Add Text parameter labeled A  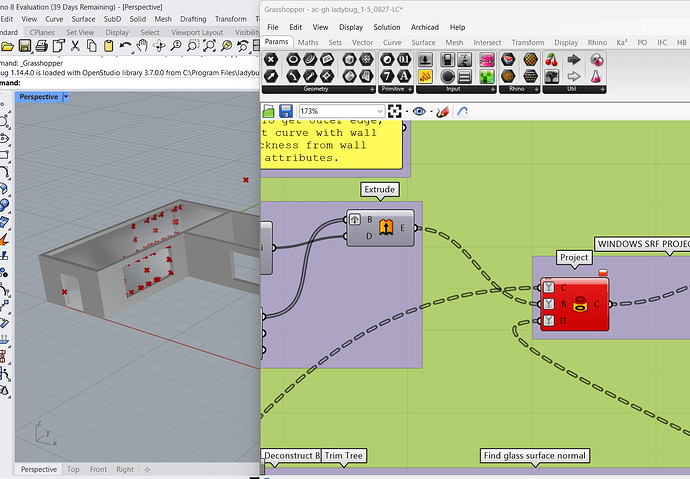point(404,77)
